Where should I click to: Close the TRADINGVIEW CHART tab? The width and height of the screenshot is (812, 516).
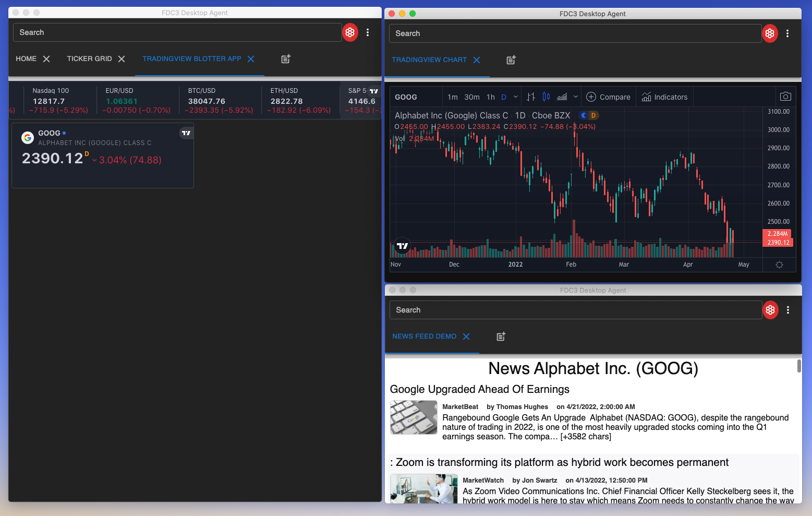477,60
